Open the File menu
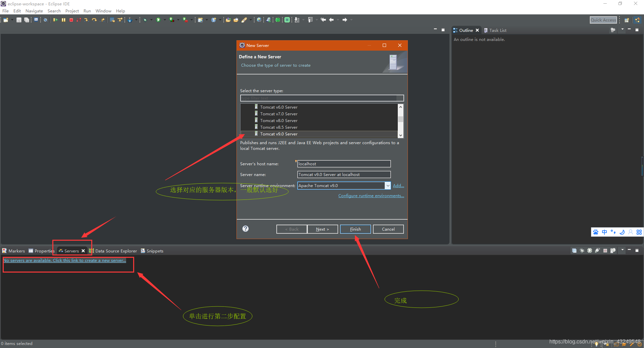The width and height of the screenshot is (644, 348). (x=5, y=11)
